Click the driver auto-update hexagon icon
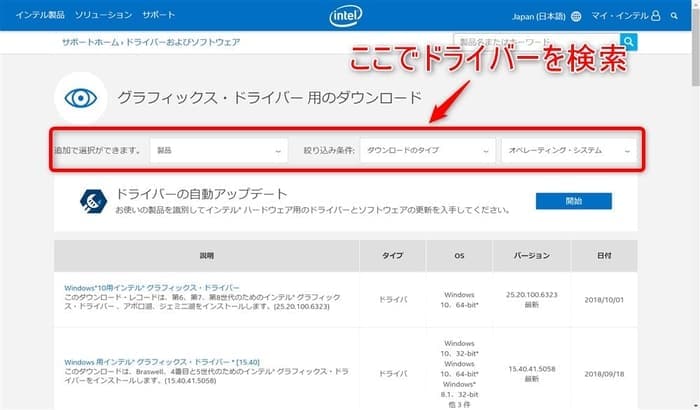 pyautogui.click(x=93, y=201)
